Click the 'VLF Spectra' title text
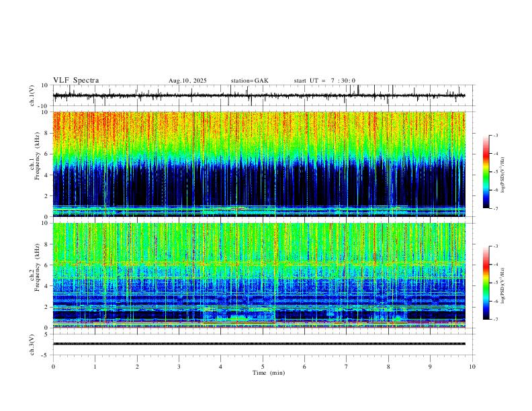 pyautogui.click(x=76, y=81)
